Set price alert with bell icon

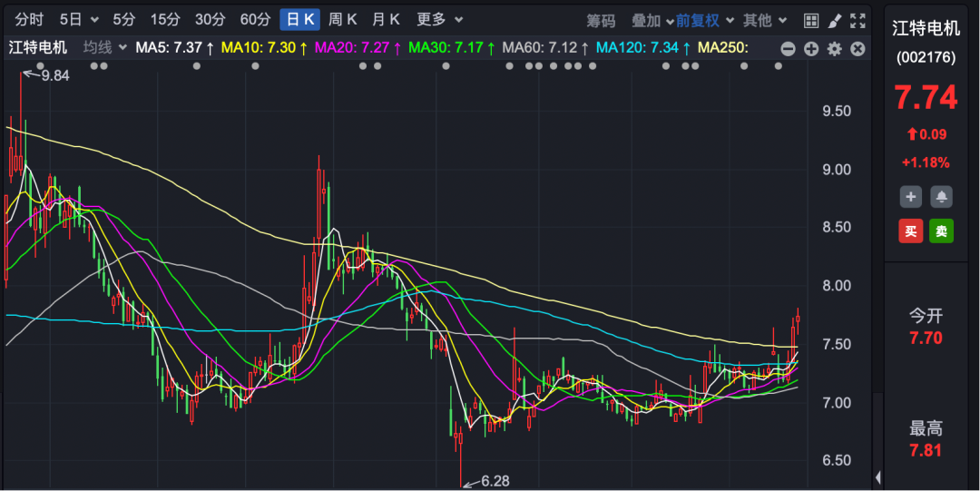[x=941, y=197]
